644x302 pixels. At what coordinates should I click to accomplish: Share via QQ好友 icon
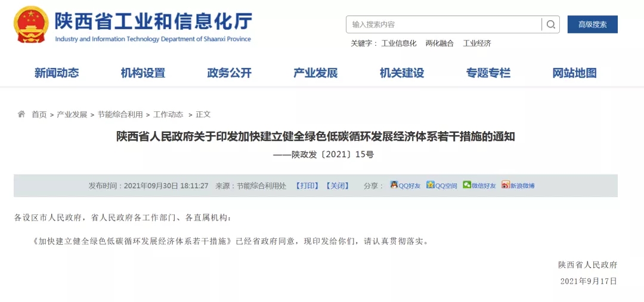coord(394,185)
